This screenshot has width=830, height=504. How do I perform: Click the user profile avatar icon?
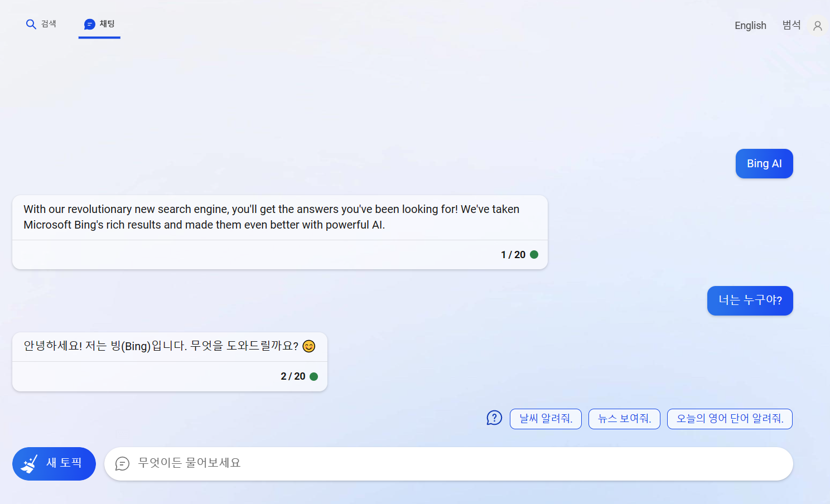(818, 26)
